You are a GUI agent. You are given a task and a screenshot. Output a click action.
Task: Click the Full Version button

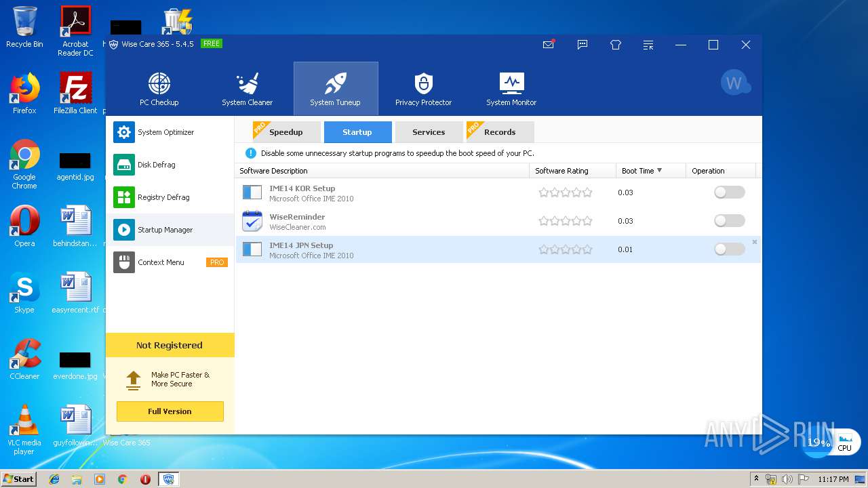pyautogui.click(x=170, y=411)
